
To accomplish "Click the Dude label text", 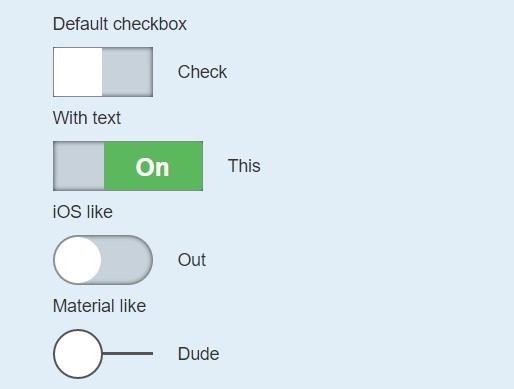I will 198,354.
